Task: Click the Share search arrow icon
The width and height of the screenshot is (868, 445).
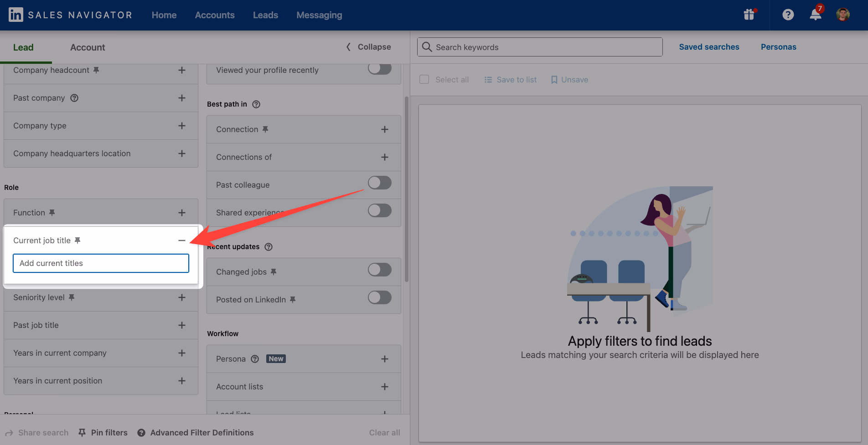Action: coord(9,433)
